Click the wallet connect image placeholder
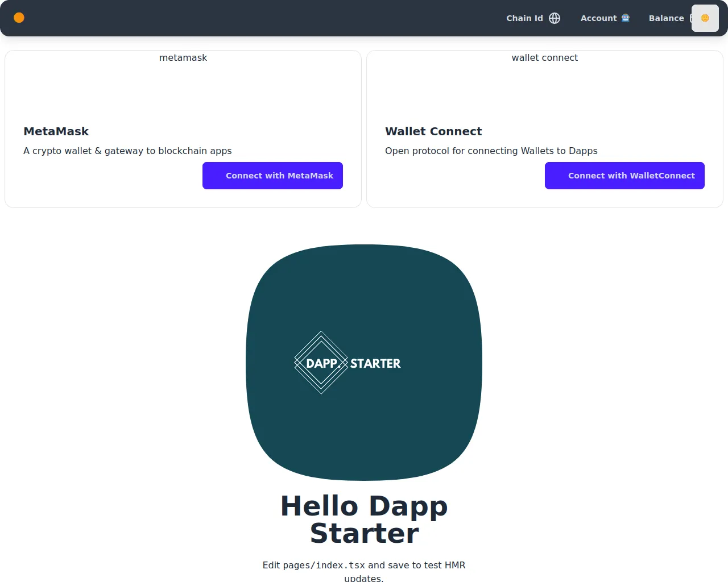728x582 pixels. pyautogui.click(x=545, y=57)
